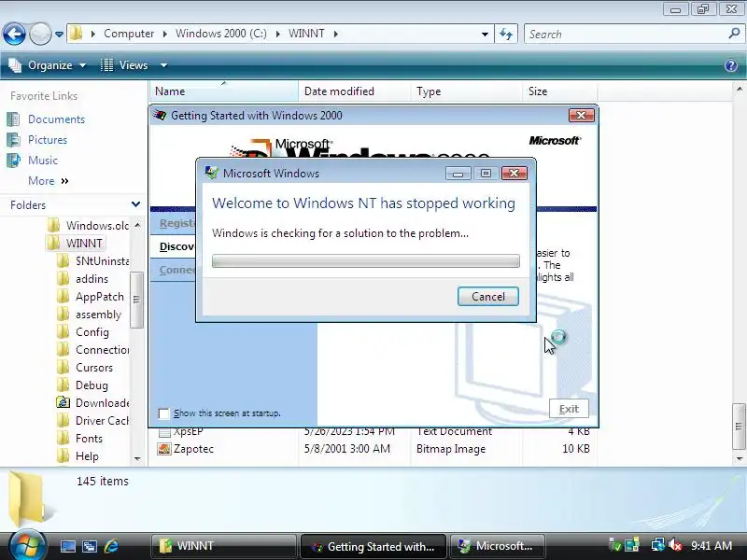Screen dimensions: 747x560
Task: Open the Organize menu
Action: (x=48, y=65)
